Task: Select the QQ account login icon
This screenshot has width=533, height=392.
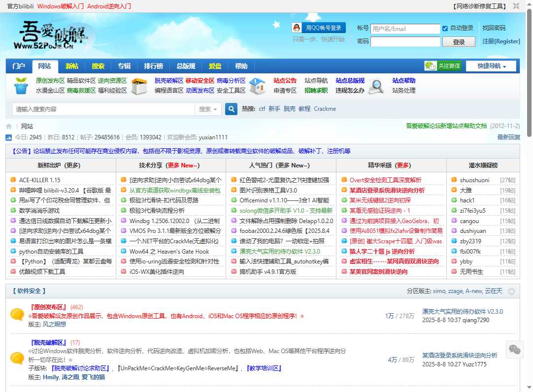Action: (295, 27)
